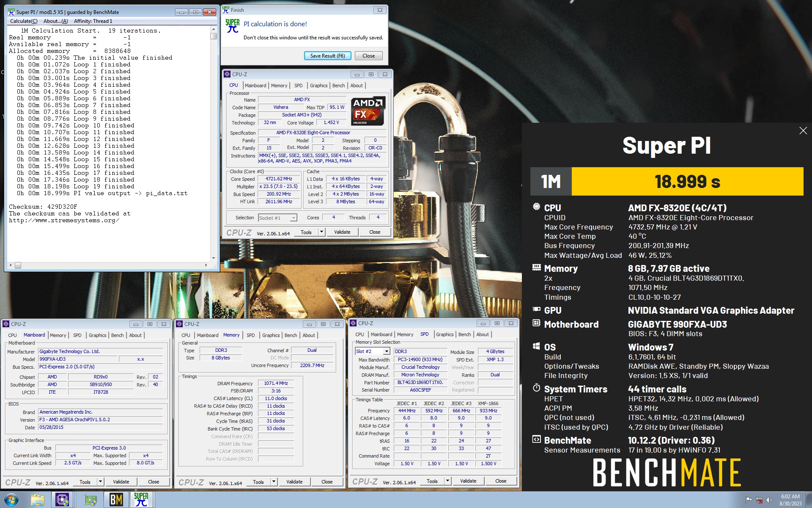Click BIOS Version field F3 - AMD AGESA

(101, 420)
